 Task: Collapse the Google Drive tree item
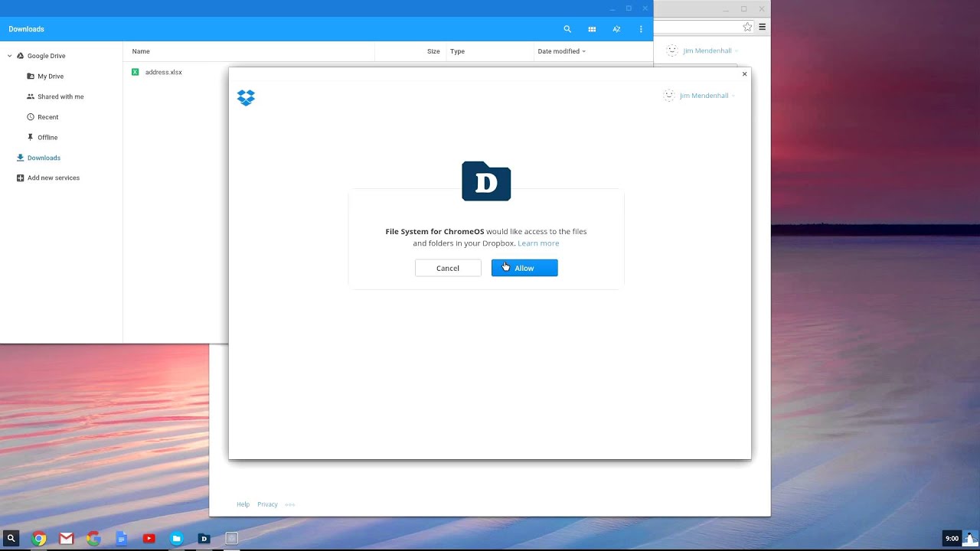click(9, 56)
